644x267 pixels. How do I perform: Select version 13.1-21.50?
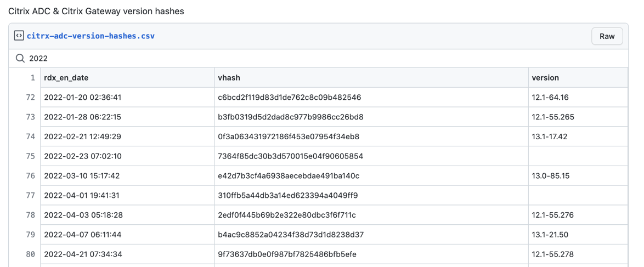click(x=550, y=235)
